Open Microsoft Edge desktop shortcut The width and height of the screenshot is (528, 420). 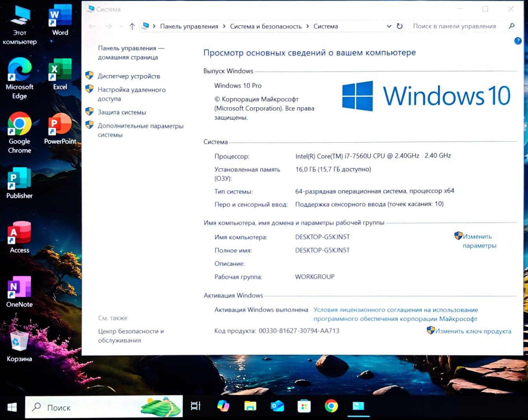[x=19, y=79]
